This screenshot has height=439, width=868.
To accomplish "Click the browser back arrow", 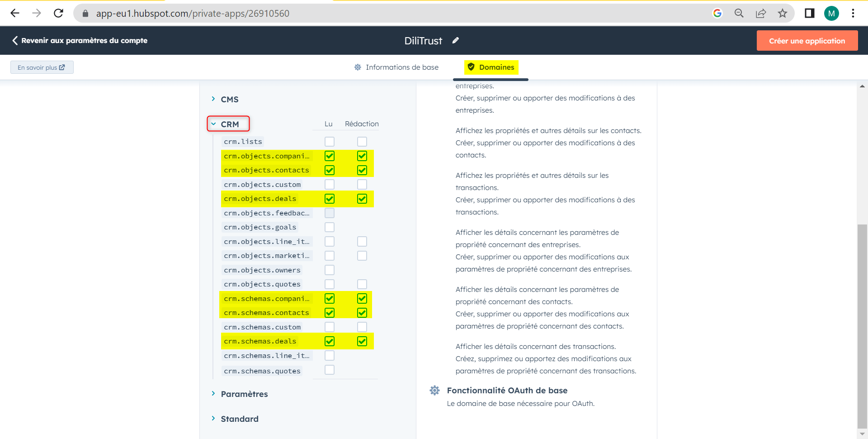I will click(15, 13).
